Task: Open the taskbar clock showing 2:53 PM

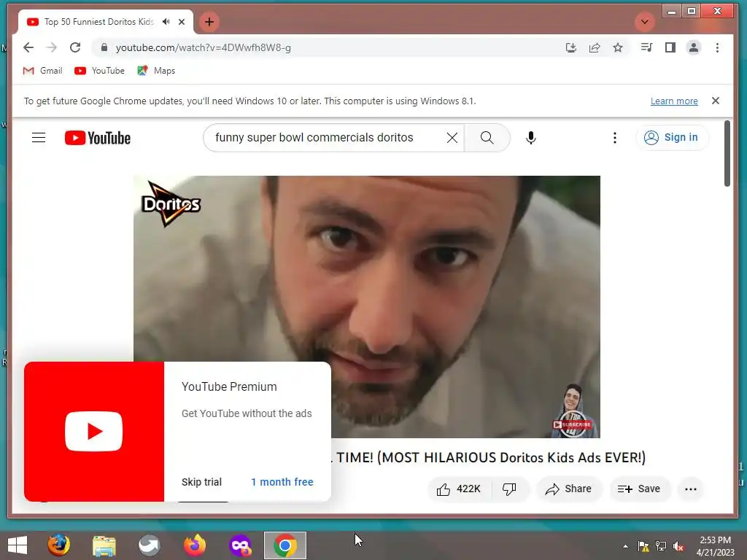Action: click(715, 546)
